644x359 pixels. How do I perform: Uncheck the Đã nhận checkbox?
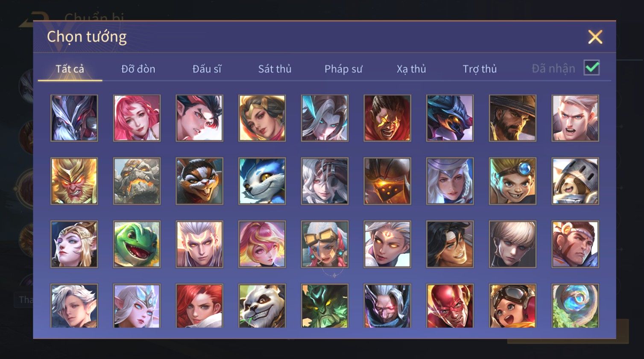pos(591,68)
